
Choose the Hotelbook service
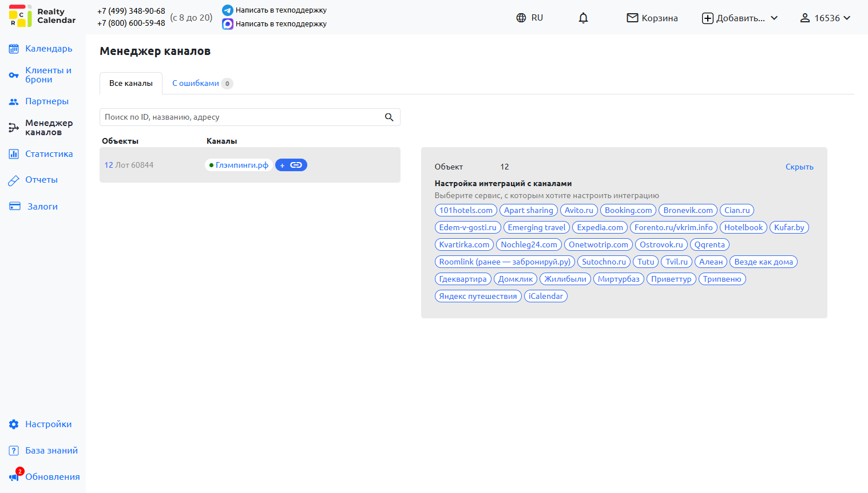click(743, 227)
